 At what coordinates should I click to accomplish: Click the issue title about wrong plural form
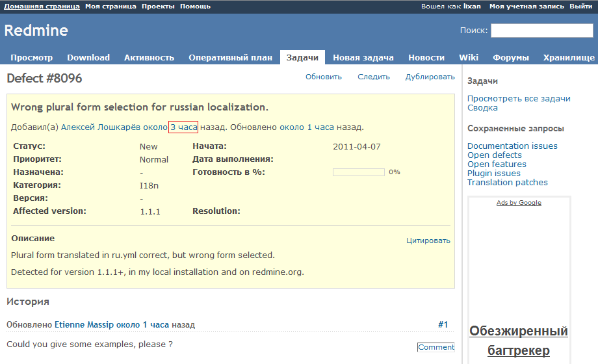tap(140, 107)
